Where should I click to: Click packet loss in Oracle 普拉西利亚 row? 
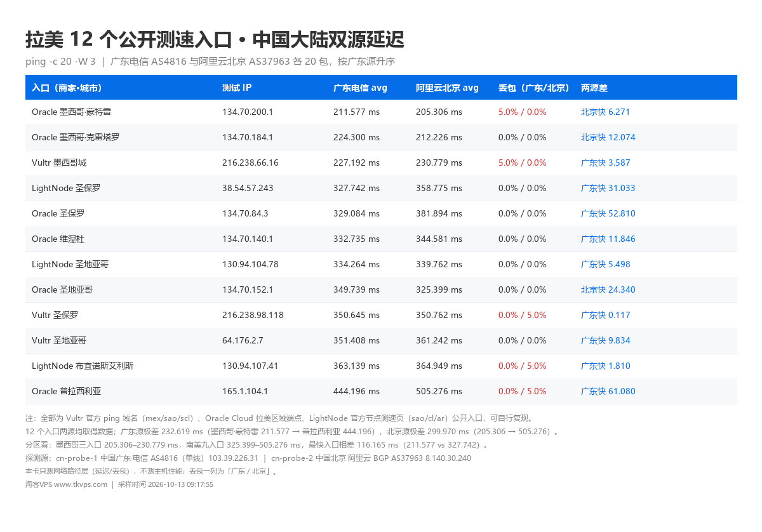tap(522, 391)
